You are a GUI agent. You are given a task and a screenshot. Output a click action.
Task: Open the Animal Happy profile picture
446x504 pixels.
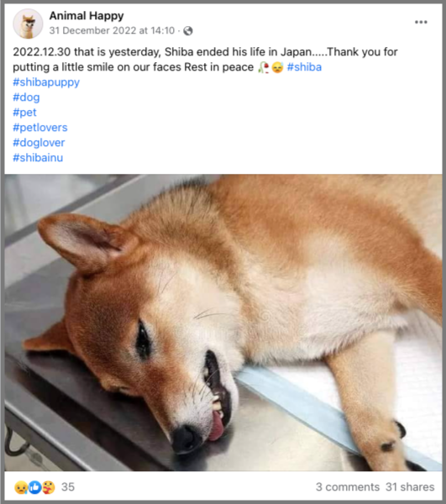[28, 24]
